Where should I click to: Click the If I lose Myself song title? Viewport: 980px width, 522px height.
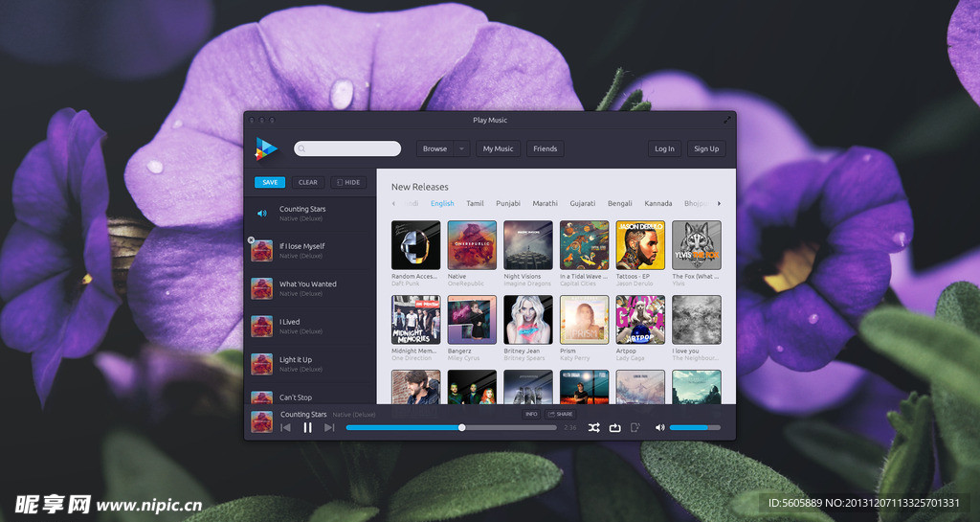click(301, 246)
